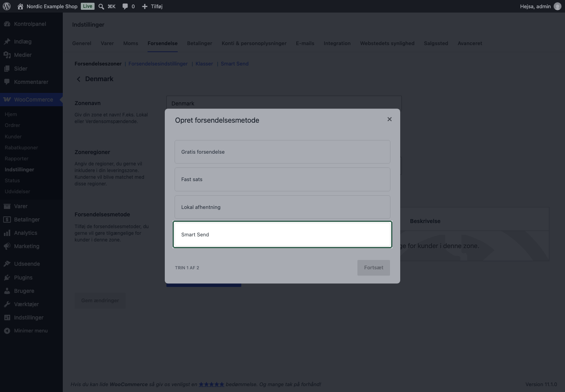
Task: Click the Indlæg pin icon
Action: coord(7,42)
